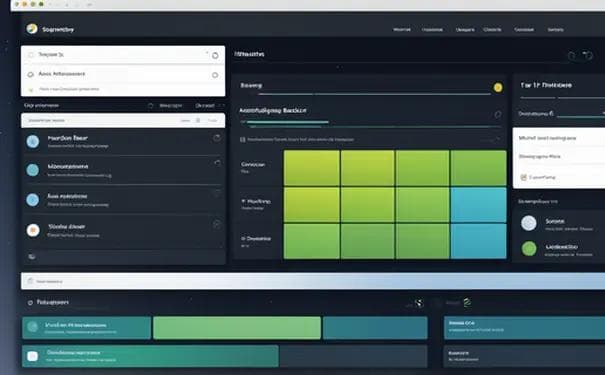605x375 pixels.
Task: Open the last item in top navigation menu
Action: pyautogui.click(x=556, y=29)
